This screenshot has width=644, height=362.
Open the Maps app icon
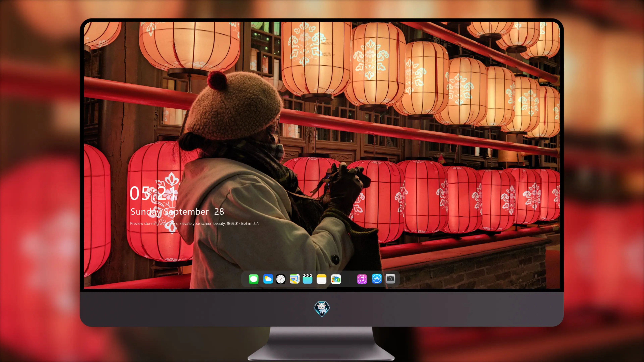(x=294, y=279)
